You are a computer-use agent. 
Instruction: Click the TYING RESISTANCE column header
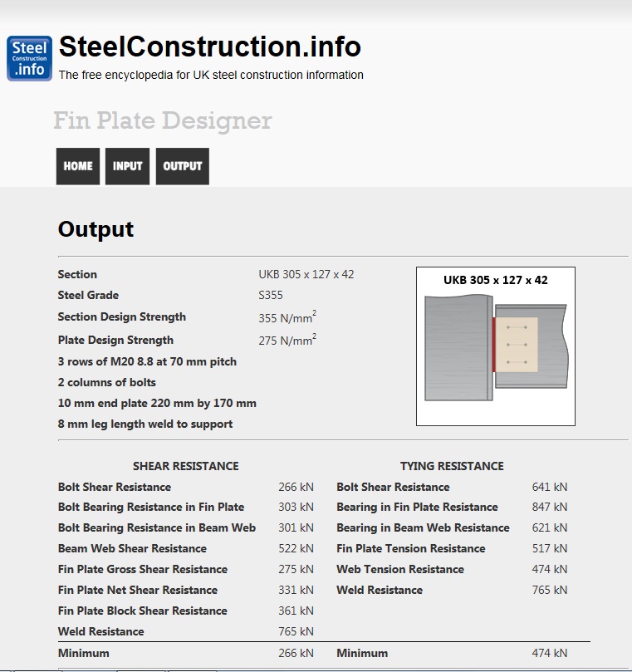[x=452, y=466]
